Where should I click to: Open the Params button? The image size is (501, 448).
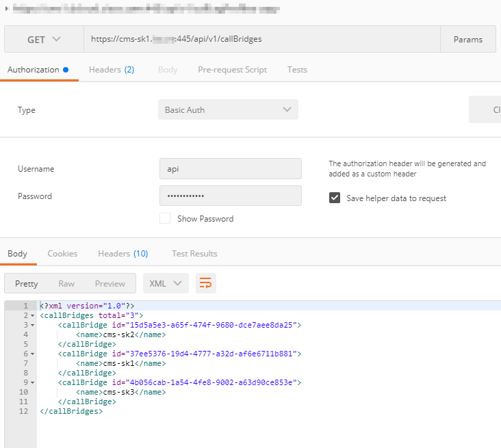click(x=467, y=39)
